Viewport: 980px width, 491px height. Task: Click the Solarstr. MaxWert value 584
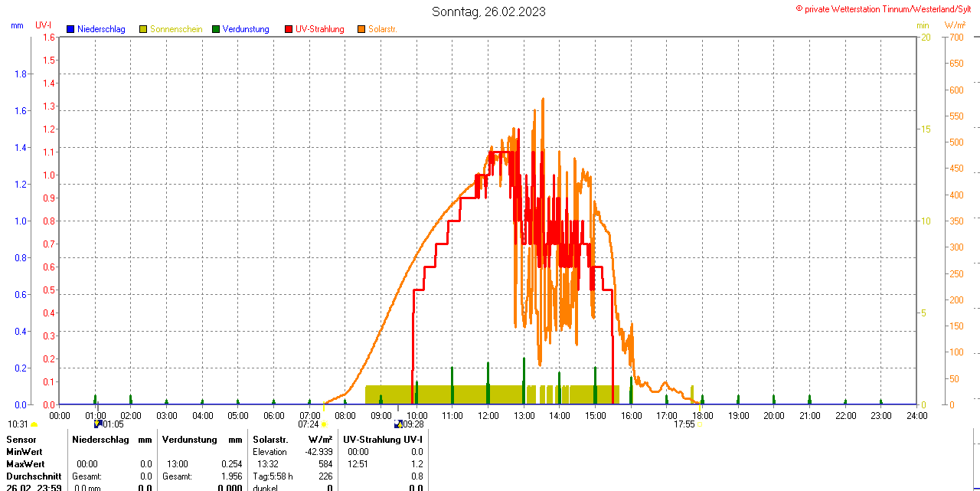tap(325, 464)
